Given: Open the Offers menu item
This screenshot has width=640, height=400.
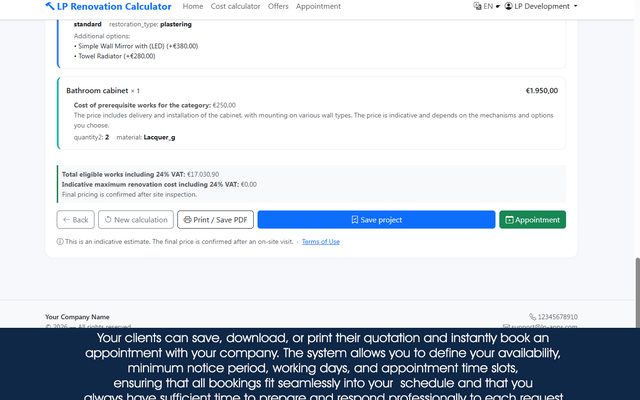Looking at the screenshot, I should coord(278,6).
